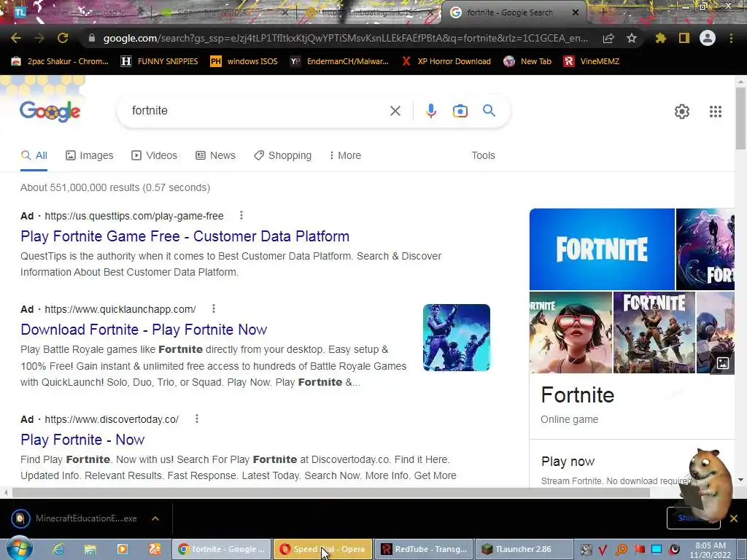
Task: Open the windows ISOS bookmark
Action: coord(244,61)
